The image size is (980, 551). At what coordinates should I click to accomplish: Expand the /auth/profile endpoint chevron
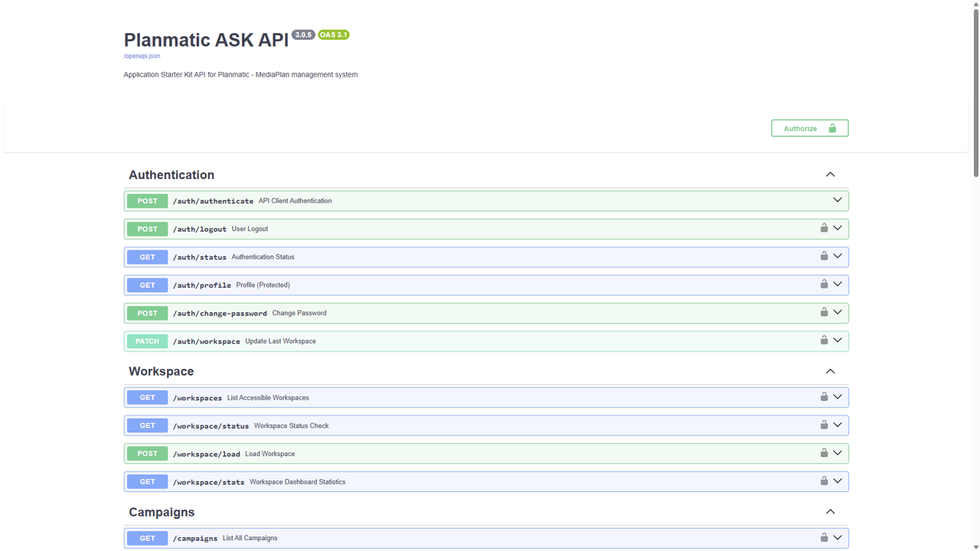tap(838, 285)
